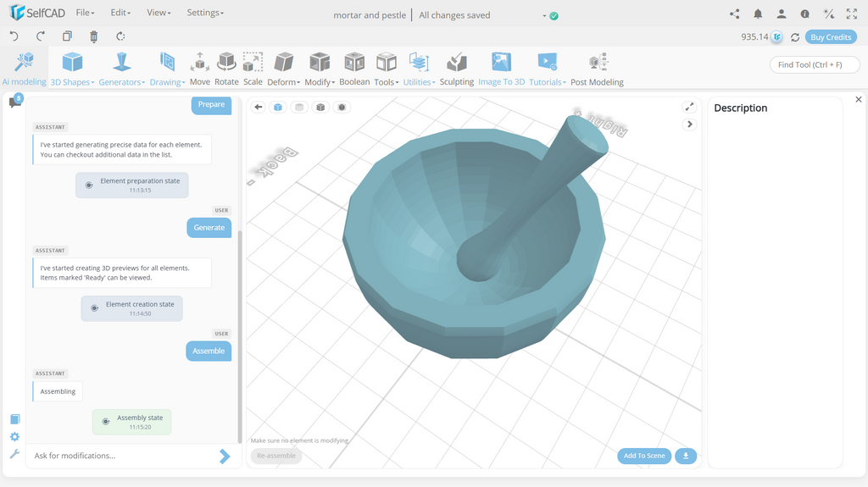This screenshot has height=487, width=868.
Task: Click the Re-assemble button
Action: (x=276, y=456)
